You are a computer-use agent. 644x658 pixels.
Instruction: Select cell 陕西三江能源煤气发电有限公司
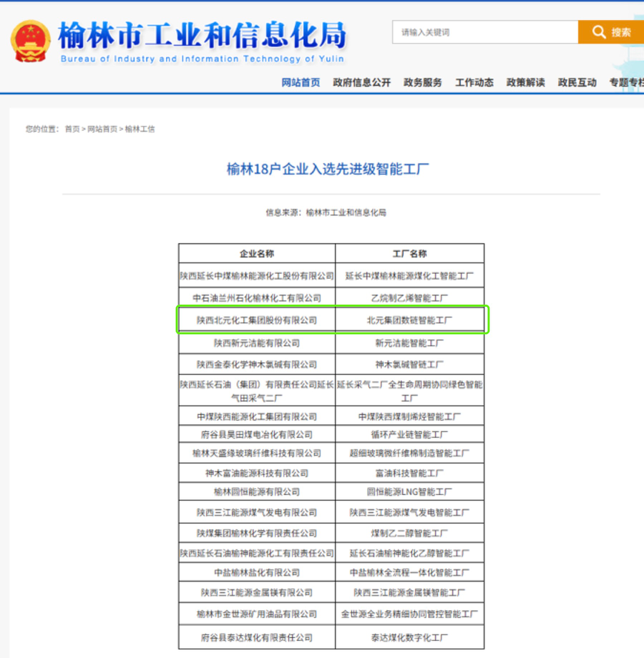point(257,512)
